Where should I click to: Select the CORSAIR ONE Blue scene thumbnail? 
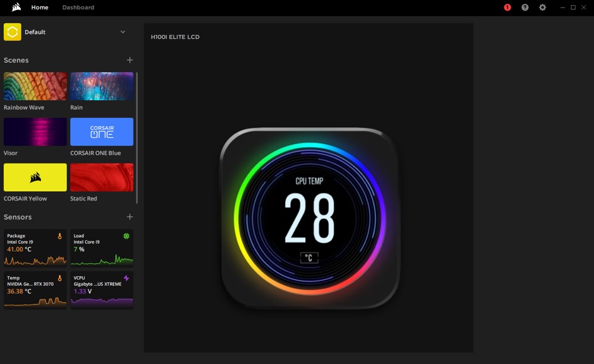click(102, 132)
